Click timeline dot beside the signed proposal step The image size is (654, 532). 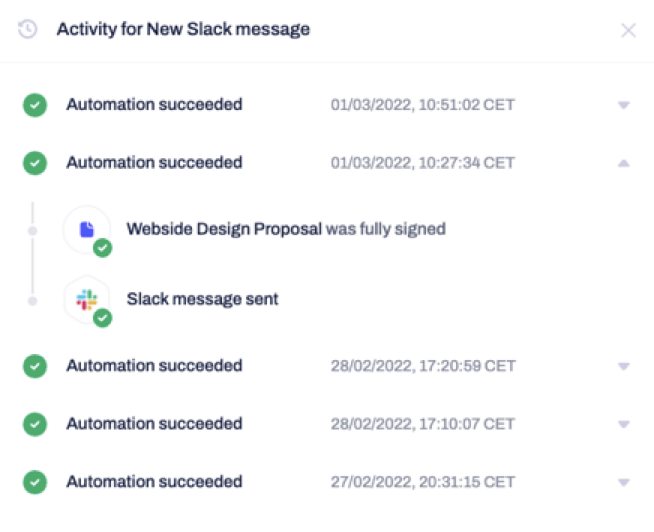pos(33,231)
